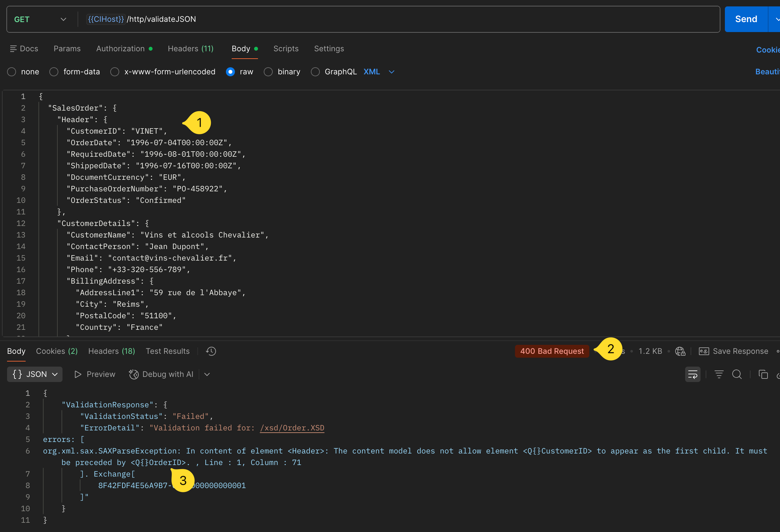Select the raw body radio button

[231, 71]
